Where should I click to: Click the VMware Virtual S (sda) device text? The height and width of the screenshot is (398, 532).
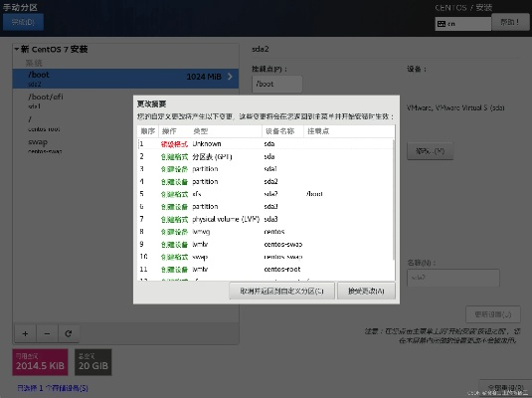pos(455,108)
